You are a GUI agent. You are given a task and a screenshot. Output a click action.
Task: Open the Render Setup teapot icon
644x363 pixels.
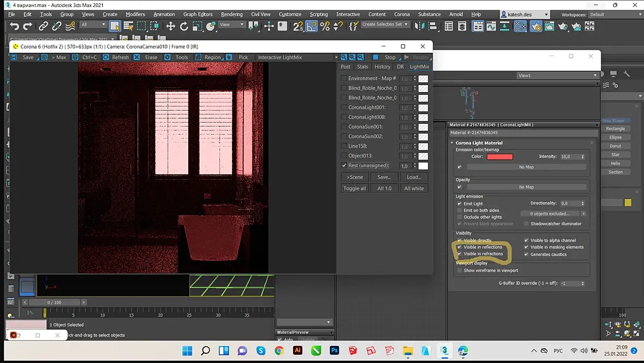535,26
